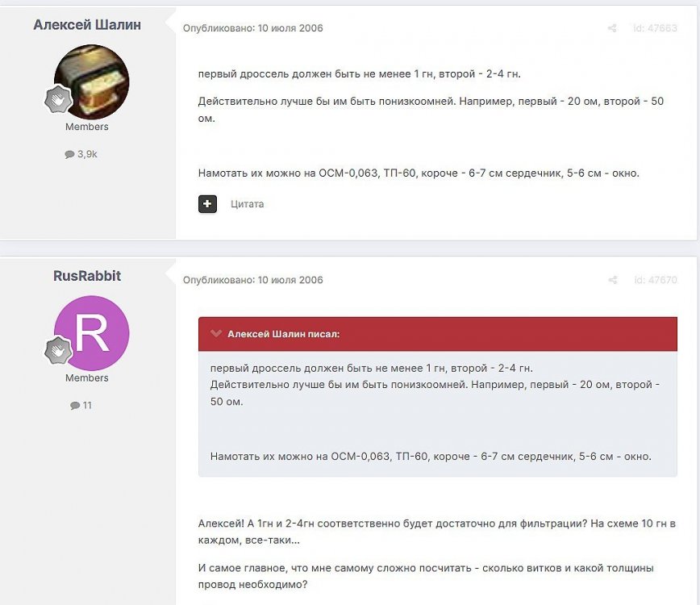
Task: Click the share icon on Алексей Шалин's post
Action: point(612,28)
